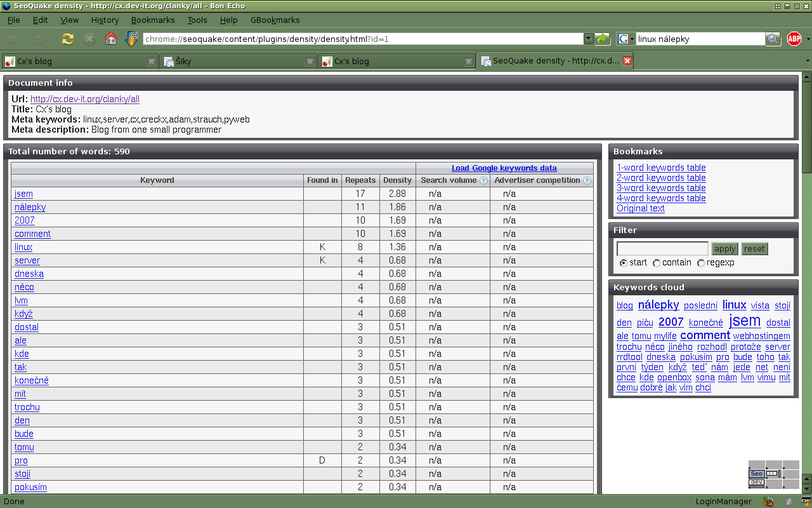Click openbox in the keywords cloud
812x508 pixels.
pyautogui.click(x=674, y=377)
